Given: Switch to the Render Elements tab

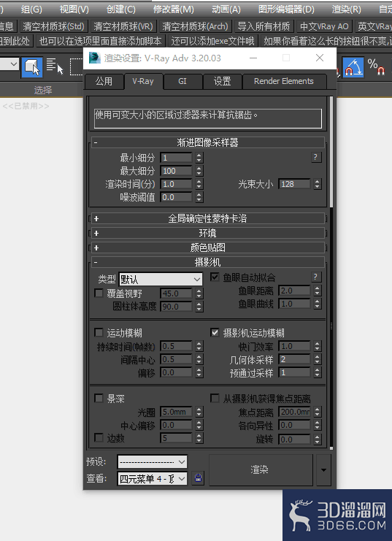Looking at the screenshot, I should [284, 82].
